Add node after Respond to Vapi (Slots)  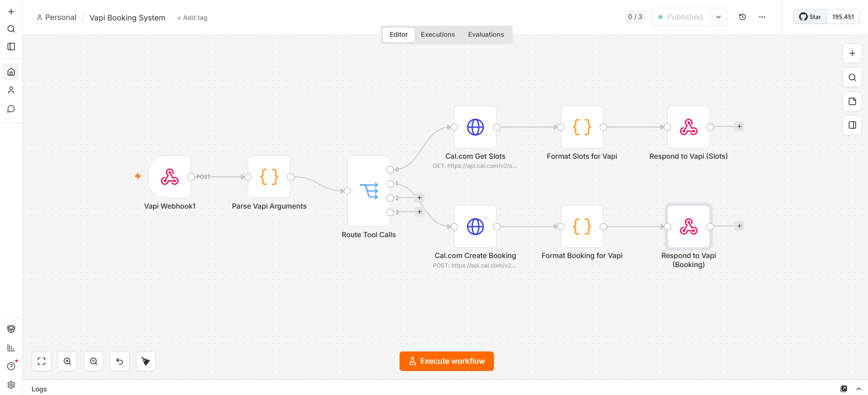point(739,127)
